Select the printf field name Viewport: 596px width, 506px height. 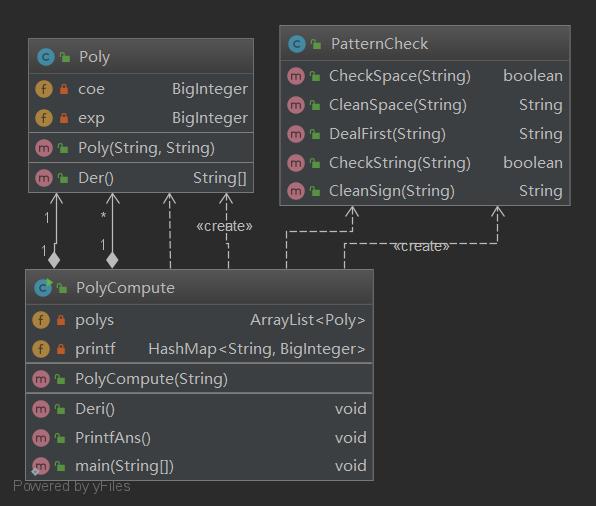coord(95,349)
